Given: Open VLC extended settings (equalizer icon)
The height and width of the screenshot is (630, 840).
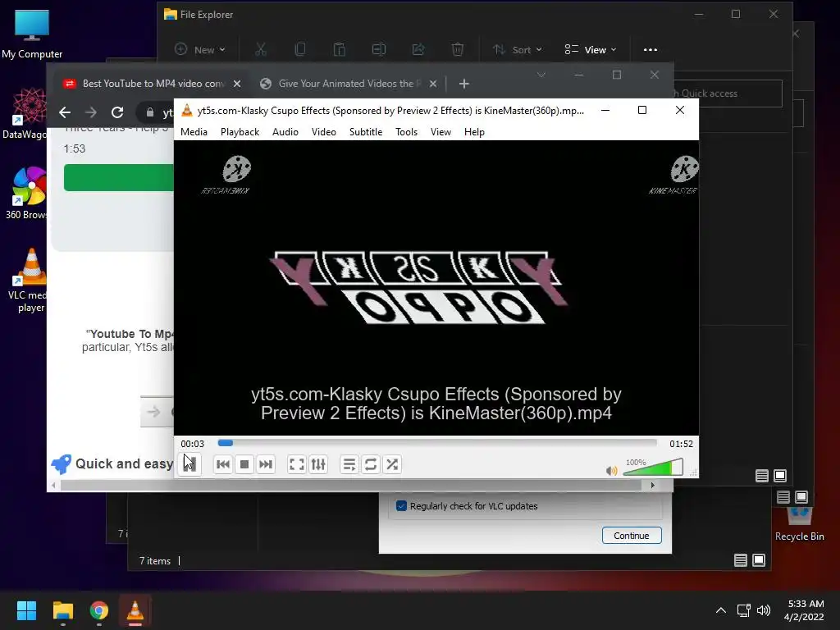Looking at the screenshot, I should coord(318,464).
